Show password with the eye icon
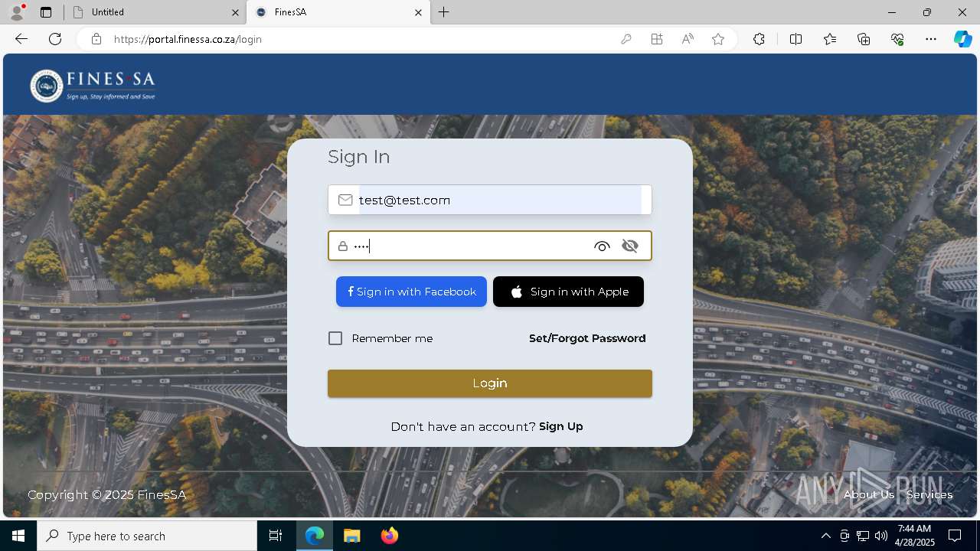The width and height of the screenshot is (980, 551). 602,246
